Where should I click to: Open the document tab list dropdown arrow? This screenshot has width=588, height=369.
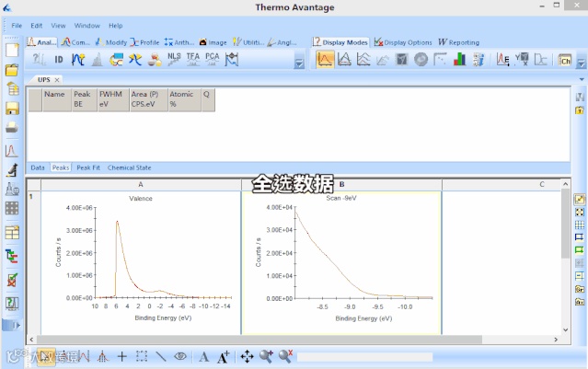582,79
